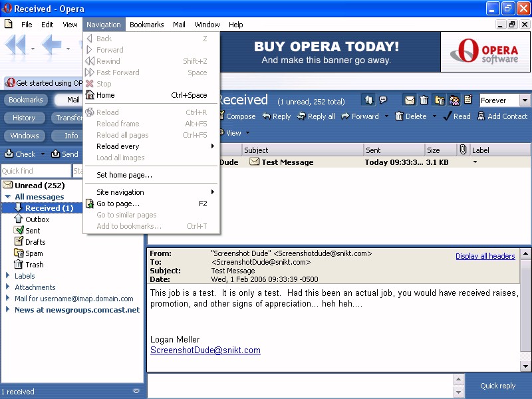Viewport: 532px width, 399px height.
Task: Click the message body scrollbar up arrow
Action: click(x=525, y=253)
